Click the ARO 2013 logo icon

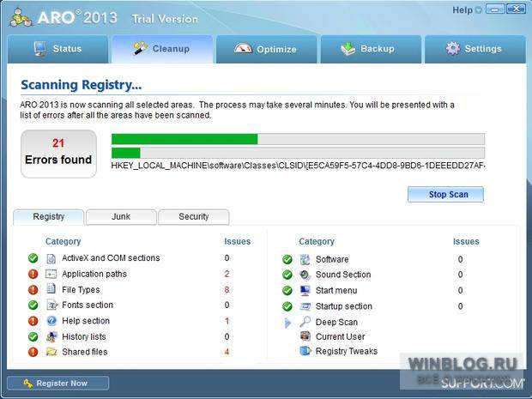click(x=21, y=18)
